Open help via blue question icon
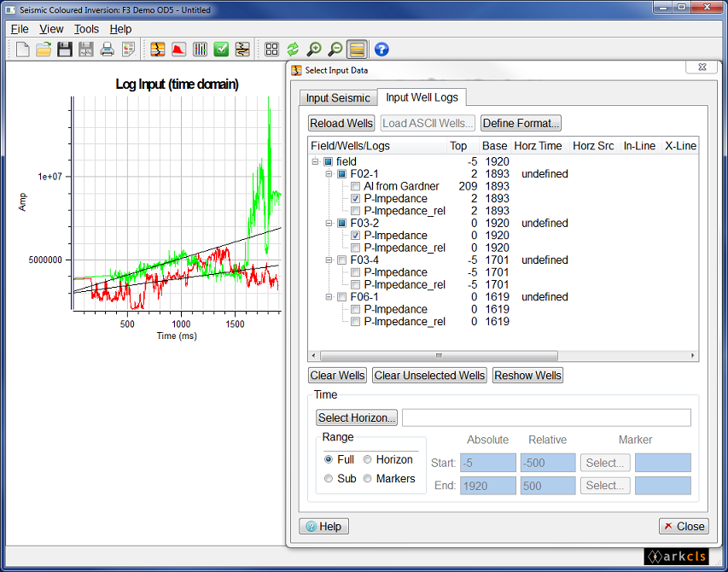The width and height of the screenshot is (728, 572). [x=381, y=50]
